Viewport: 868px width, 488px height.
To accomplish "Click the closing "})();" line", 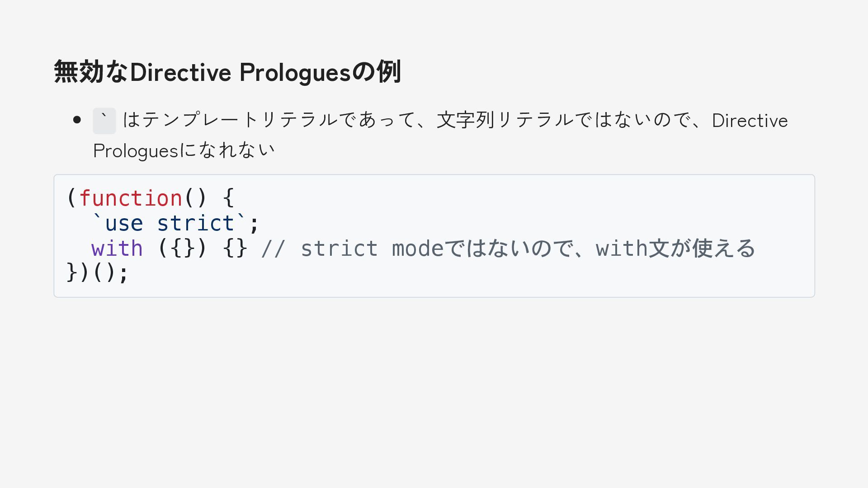I will (98, 273).
